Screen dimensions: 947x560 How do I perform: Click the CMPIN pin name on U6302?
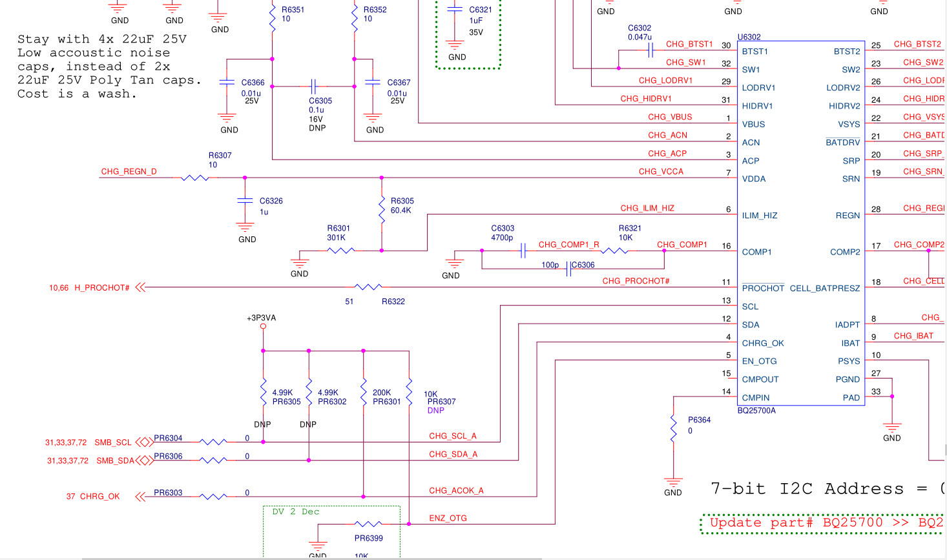[x=756, y=399]
